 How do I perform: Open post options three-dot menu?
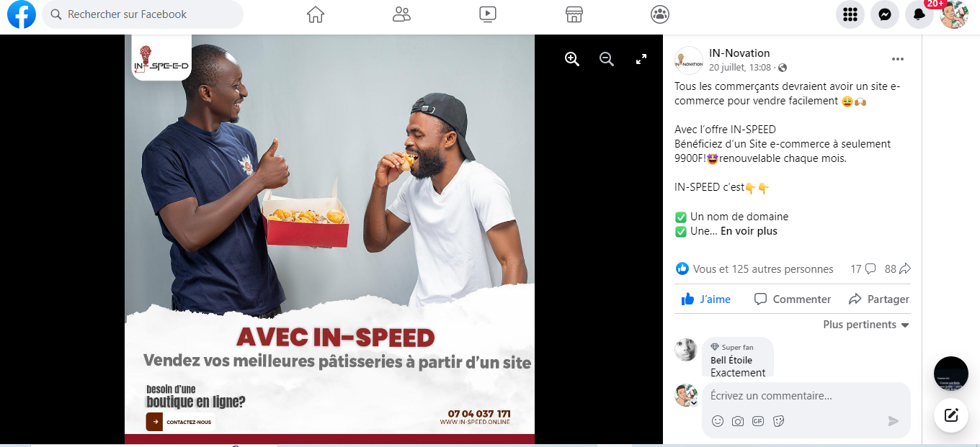tap(897, 59)
